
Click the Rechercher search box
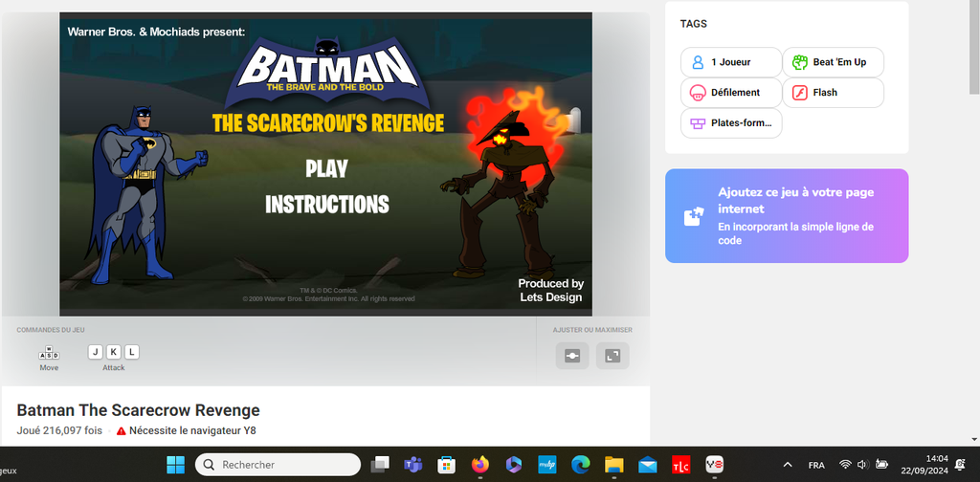click(x=278, y=465)
